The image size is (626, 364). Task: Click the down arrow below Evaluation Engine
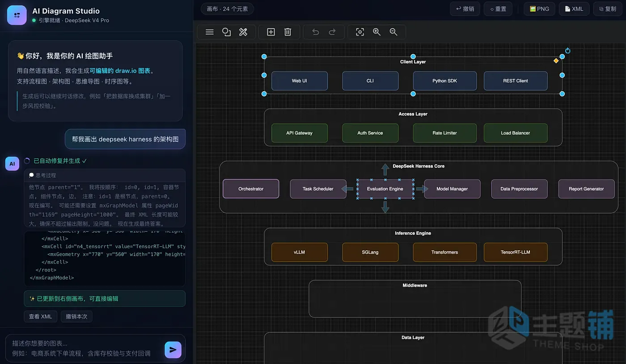[x=385, y=207]
